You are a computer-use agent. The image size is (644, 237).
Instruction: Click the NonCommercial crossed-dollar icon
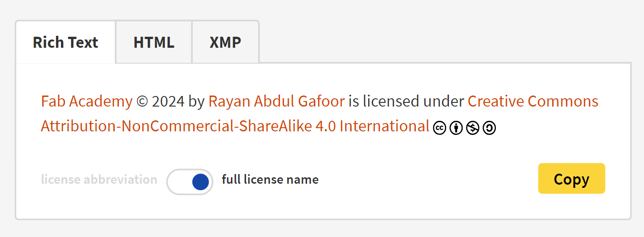[x=472, y=129]
